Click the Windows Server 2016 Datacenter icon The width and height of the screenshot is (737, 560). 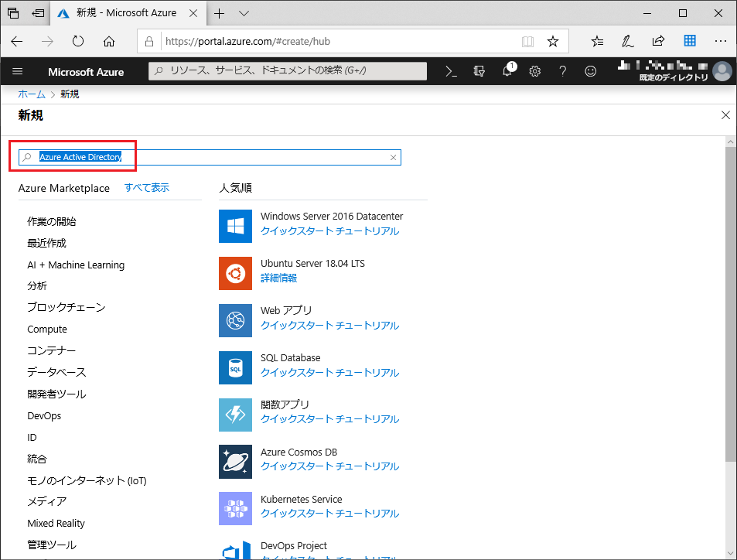coord(235,226)
